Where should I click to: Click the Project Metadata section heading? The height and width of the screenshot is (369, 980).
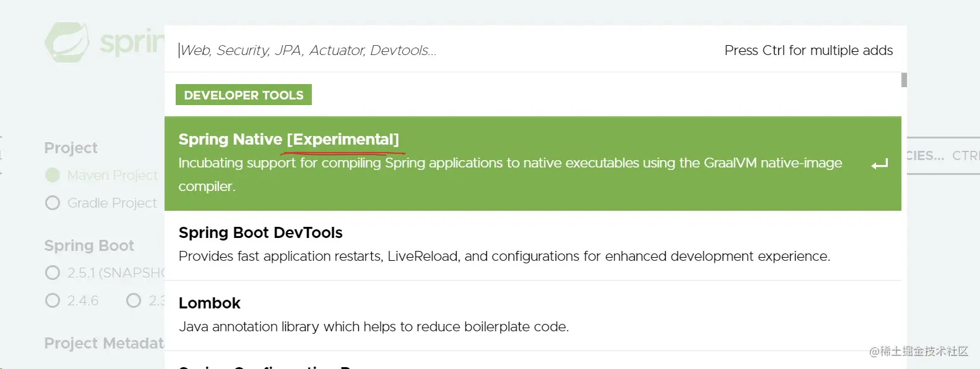click(x=104, y=343)
